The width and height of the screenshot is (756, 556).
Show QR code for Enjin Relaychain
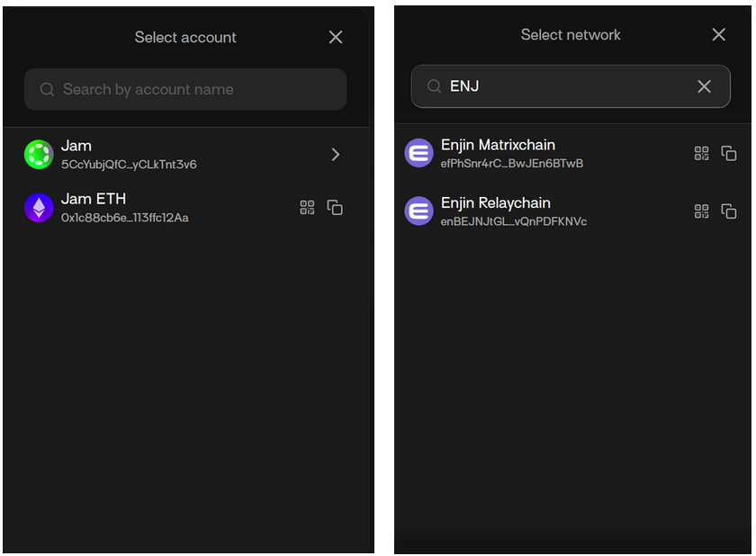click(x=701, y=211)
